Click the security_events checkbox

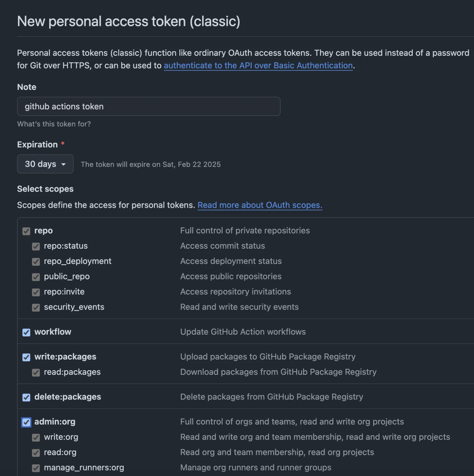click(36, 307)
